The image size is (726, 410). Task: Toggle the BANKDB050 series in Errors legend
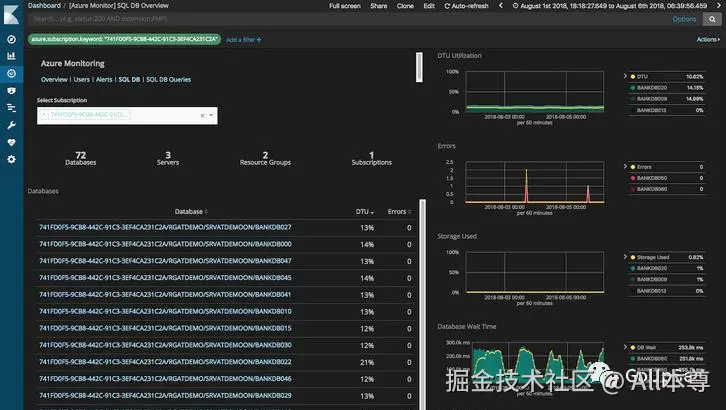point(652,178)
